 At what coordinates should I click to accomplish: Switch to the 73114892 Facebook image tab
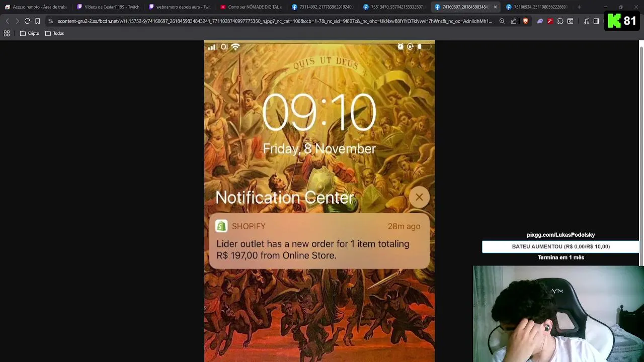323,7
